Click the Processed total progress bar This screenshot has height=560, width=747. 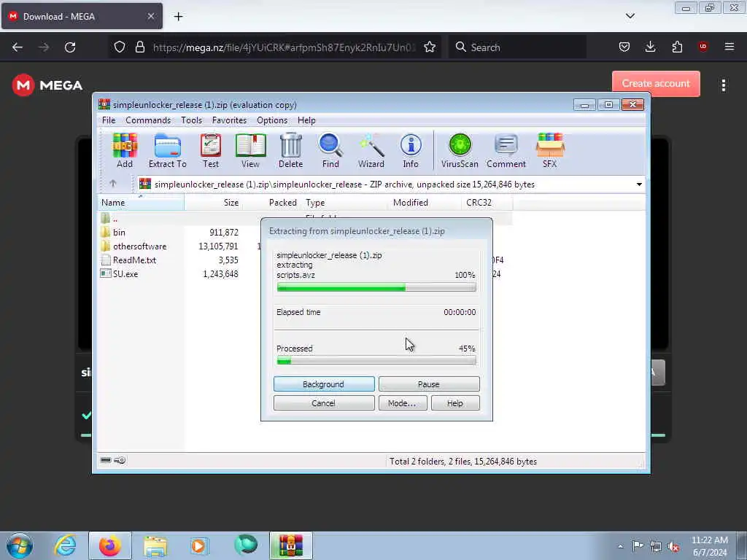click(376, 360)
